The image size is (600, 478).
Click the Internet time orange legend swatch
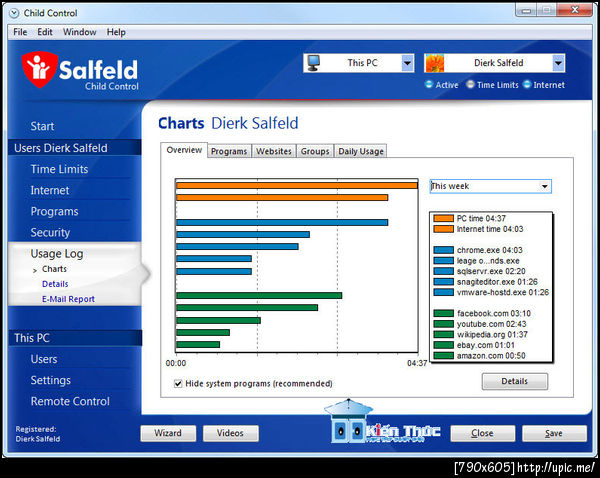tap(443, 229)
